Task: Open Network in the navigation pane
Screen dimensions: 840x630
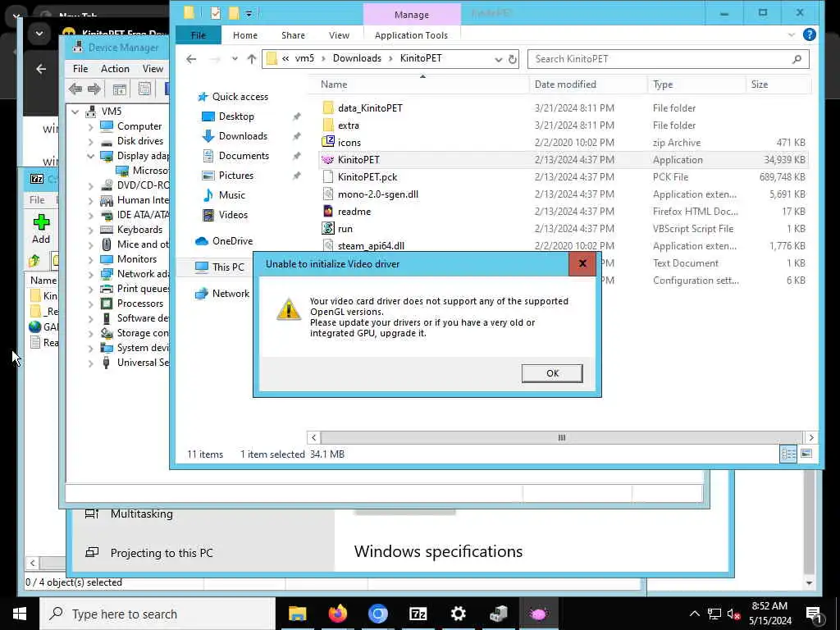Action: point(231,294)
